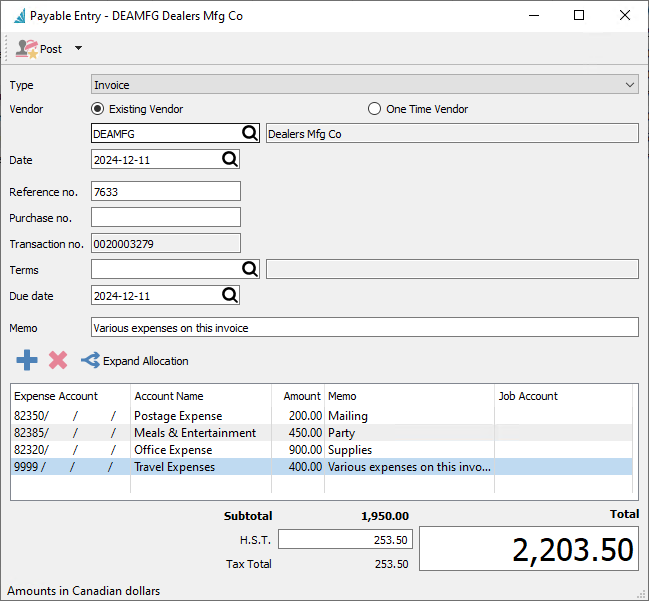Select the Travel Expenses row
The image size is (649, 601).
tap(322, 466)
